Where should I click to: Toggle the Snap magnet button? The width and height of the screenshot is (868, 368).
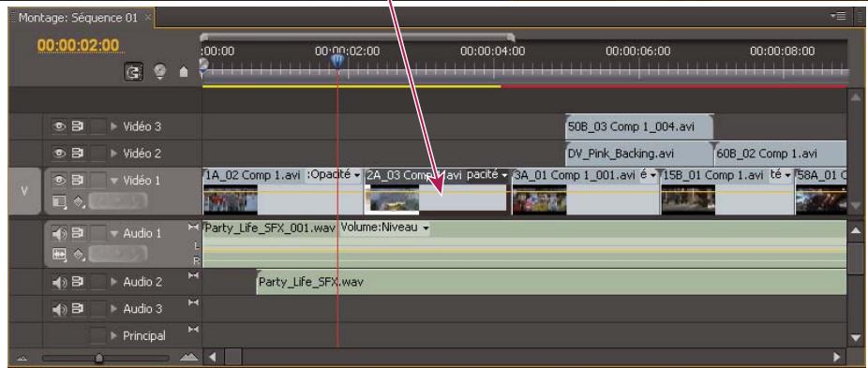tap(133, 71)
